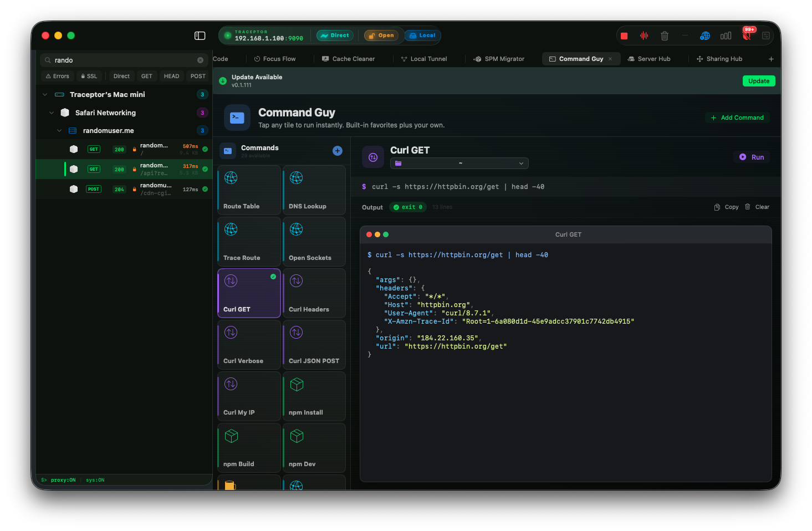Toggle the sidebar with the panel icon
Viewport: 812px width, 531px height.
click(200, 36)
